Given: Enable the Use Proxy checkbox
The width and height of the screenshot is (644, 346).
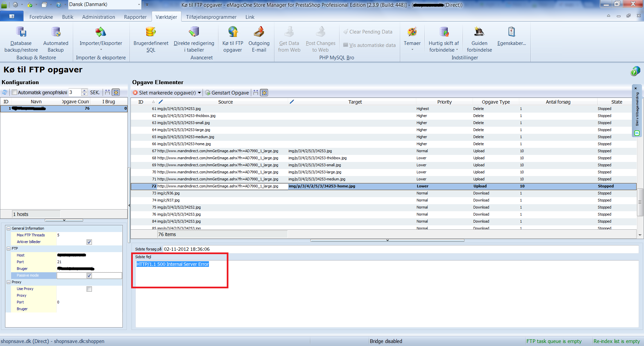Looking at the screenshot, I should (89, 289).
